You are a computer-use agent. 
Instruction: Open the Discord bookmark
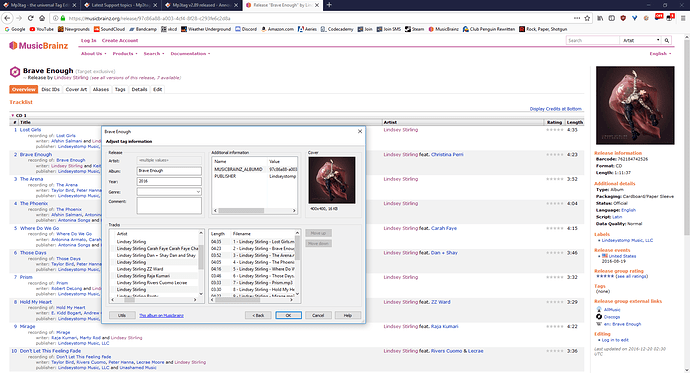pos(246,29)
